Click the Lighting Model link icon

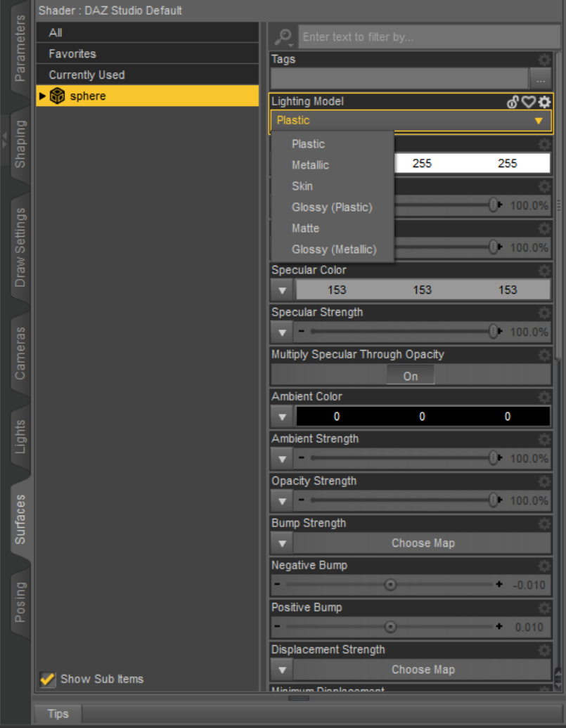[x=513, y=102]
